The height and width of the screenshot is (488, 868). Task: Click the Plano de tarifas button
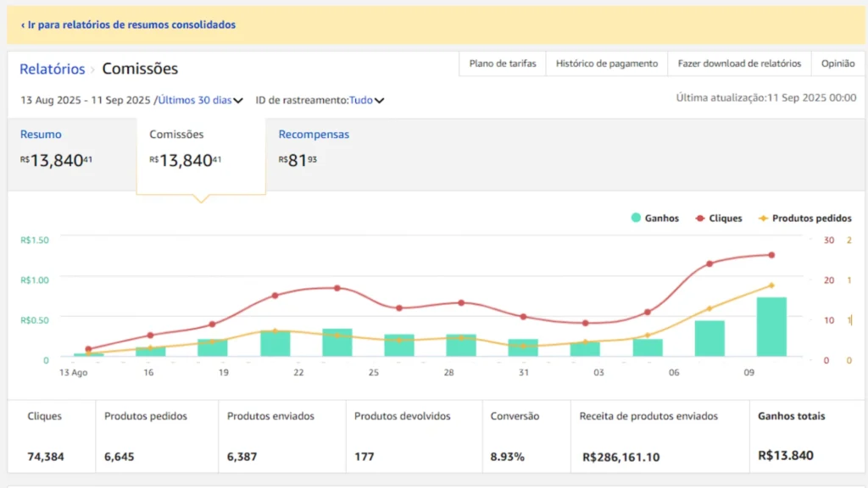click(x=503, y=64)
